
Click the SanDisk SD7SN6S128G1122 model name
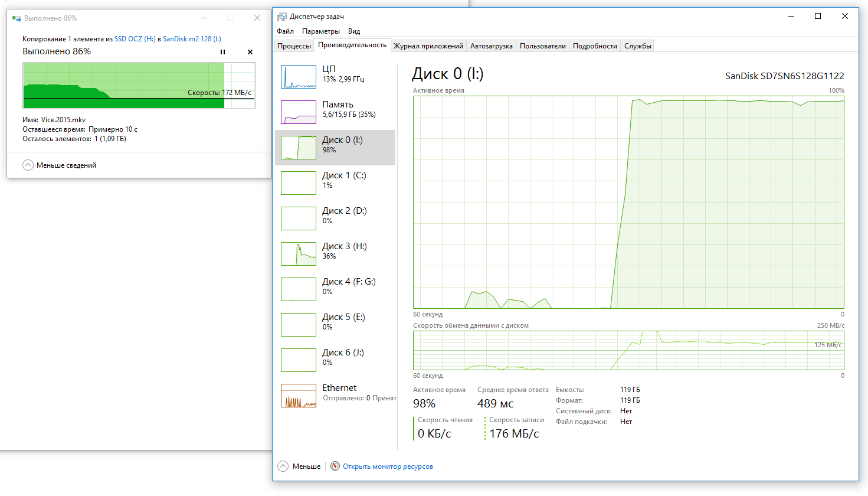tap(785, 76)
